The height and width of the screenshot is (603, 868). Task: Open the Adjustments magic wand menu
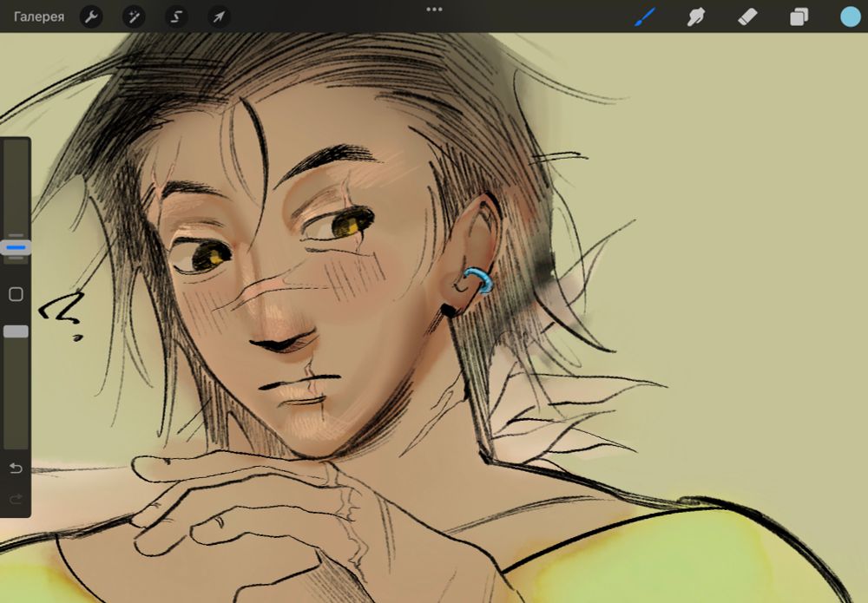click(134, 16)
